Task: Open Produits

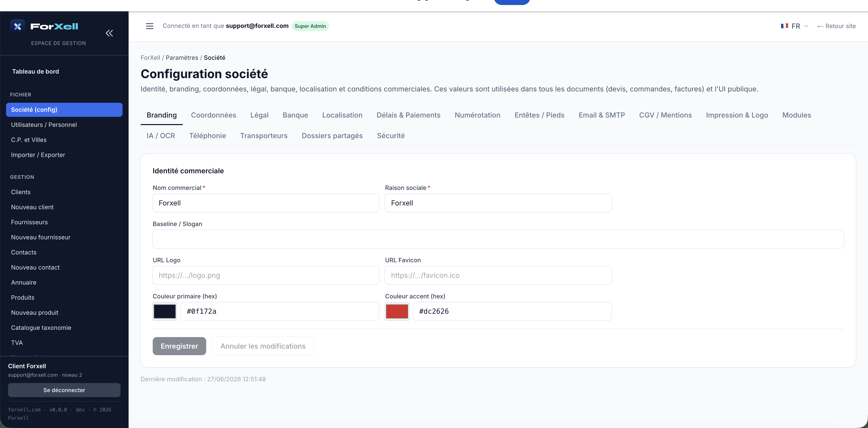Action: [x=64, y=298]
